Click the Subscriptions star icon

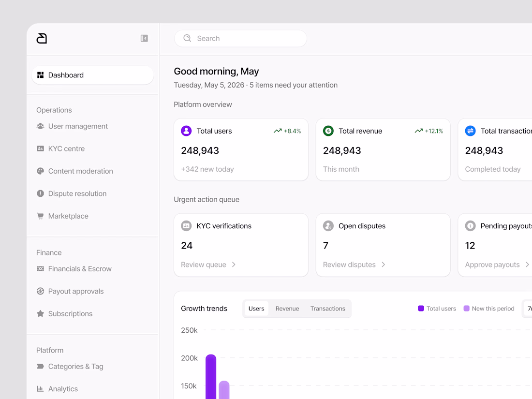pyautogui.click(x=40, y=313)
